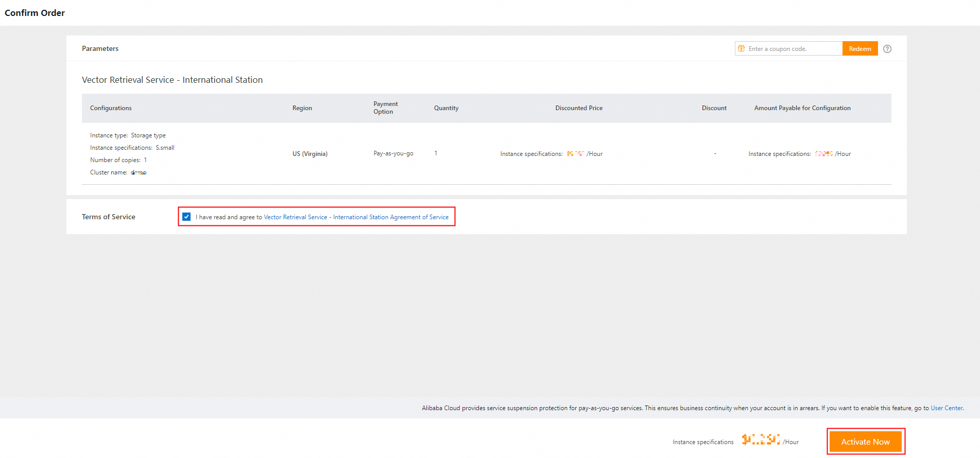Click the Instance type: Storage type line
Screen dimensions: 980x458
[x=128, y=135]
